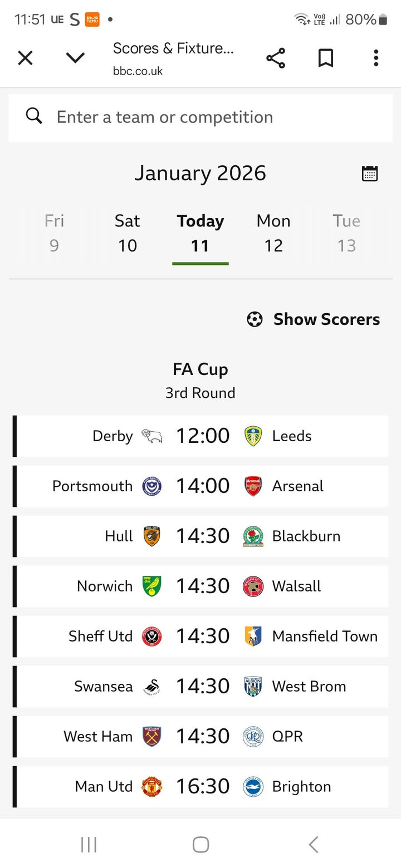
Task: Toggle Show Scorers on
Action: point(314,319)
